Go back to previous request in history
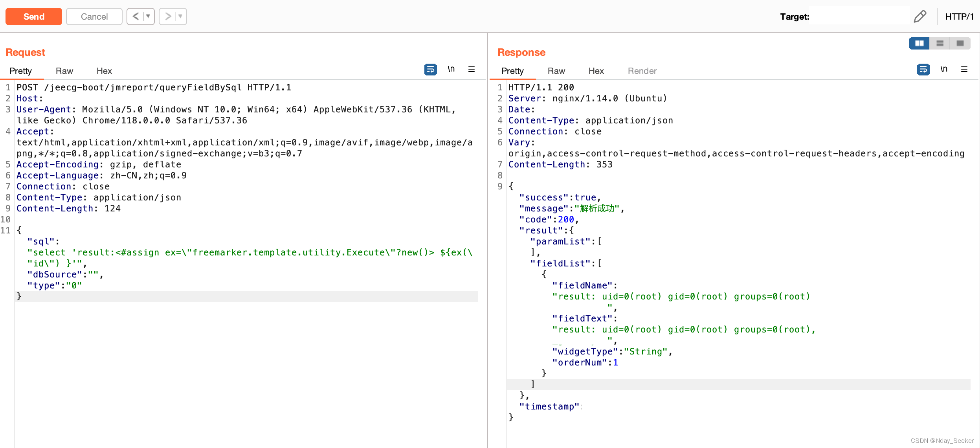This screenshot has width=980, height=448. pyautogui.click(x=136, y=17)
